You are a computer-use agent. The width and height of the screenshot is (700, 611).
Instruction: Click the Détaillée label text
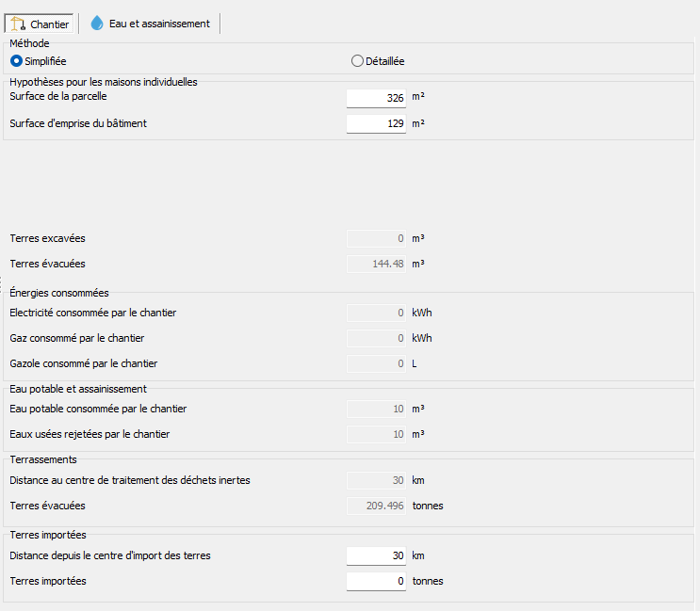pos(384,61)
